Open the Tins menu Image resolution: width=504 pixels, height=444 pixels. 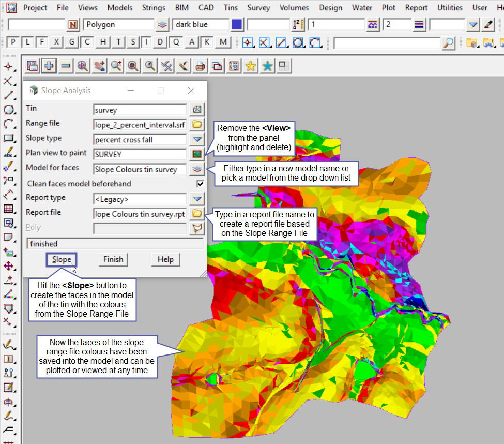[231, 8]
